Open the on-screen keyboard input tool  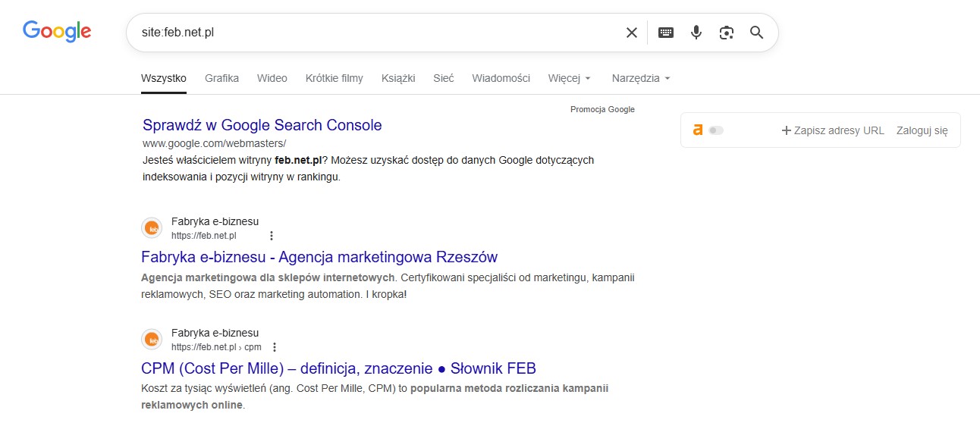tap(665, 33)
